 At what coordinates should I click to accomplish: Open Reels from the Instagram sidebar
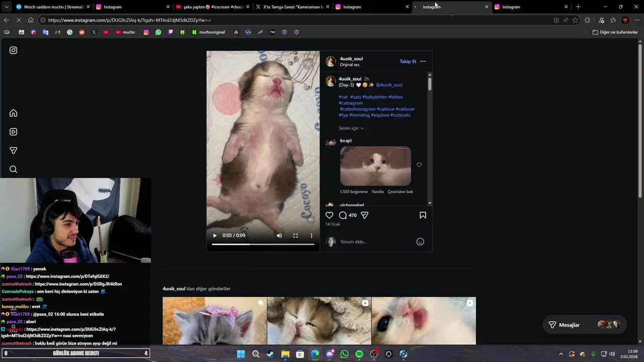coord(14,132)
